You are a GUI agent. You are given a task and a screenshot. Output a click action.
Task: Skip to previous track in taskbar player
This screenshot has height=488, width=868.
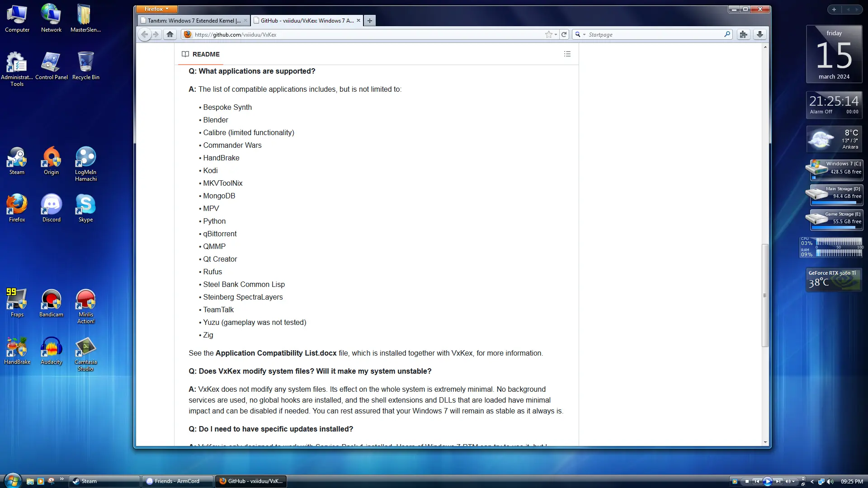point(756,481)
